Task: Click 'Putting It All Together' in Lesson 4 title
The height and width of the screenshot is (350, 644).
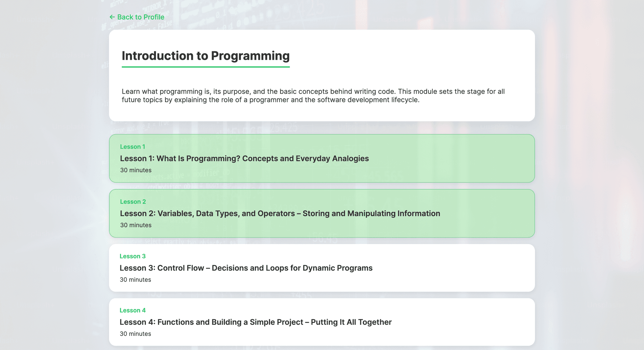Action: pyautogui.click(x=351, y=322)
